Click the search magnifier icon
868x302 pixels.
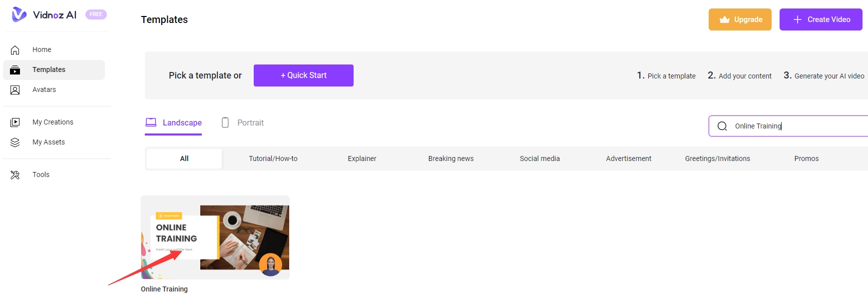tap(722, 126)
